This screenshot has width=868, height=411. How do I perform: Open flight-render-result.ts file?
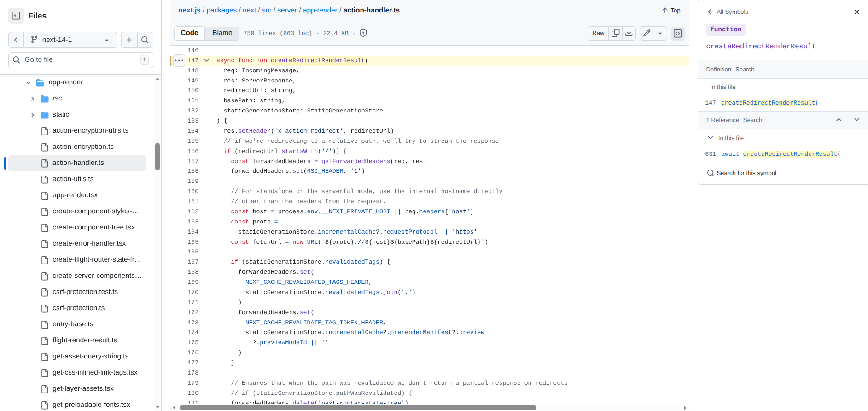[x=85, y=341]
